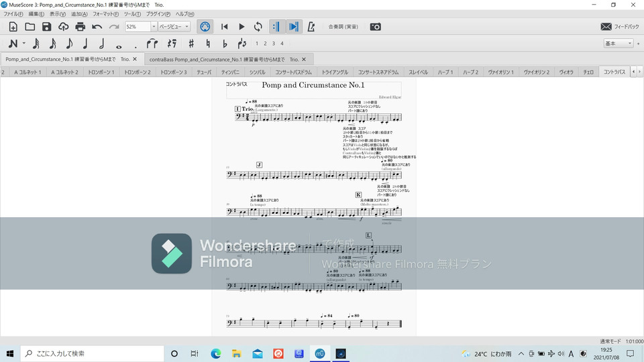Open 編集(E) menu
The image size is (644, 362).
coord(36,14)
